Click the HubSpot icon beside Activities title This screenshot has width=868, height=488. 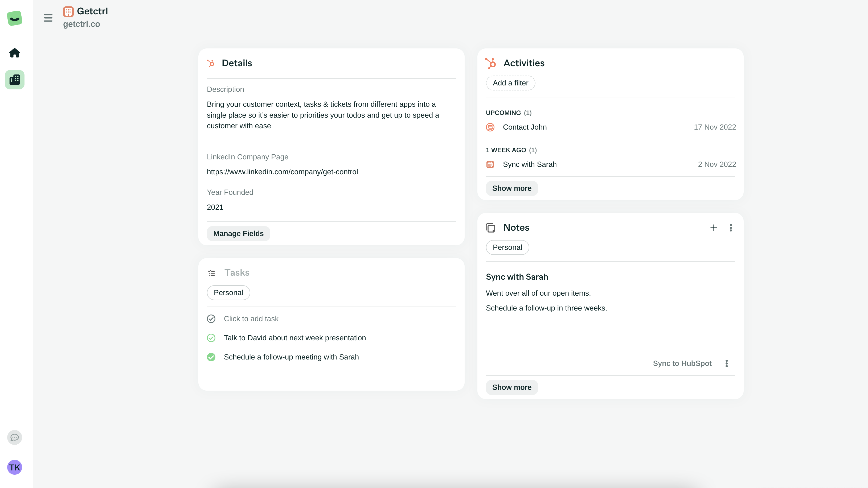pos(491,63)
